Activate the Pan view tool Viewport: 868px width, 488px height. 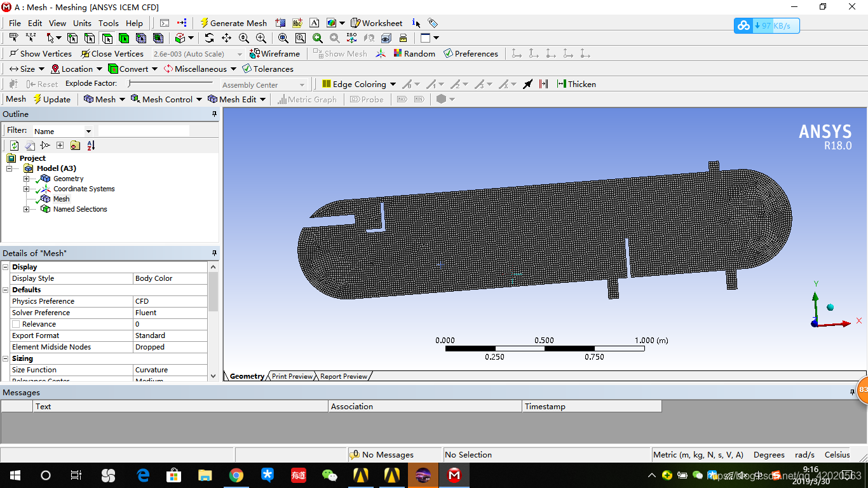point(226,38)
